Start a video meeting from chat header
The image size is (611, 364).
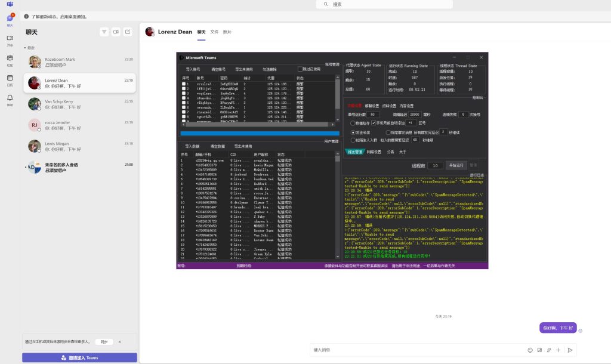click(x=116, y=32)
